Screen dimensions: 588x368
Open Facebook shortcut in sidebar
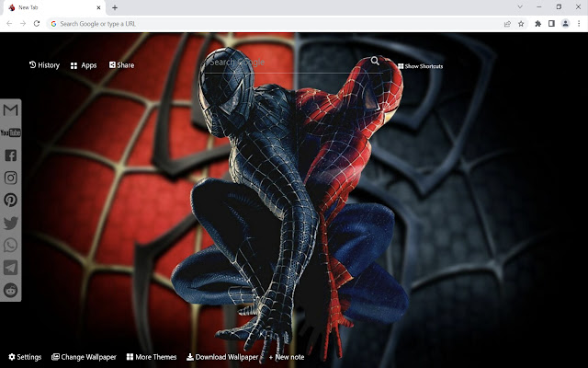point(10,155)
